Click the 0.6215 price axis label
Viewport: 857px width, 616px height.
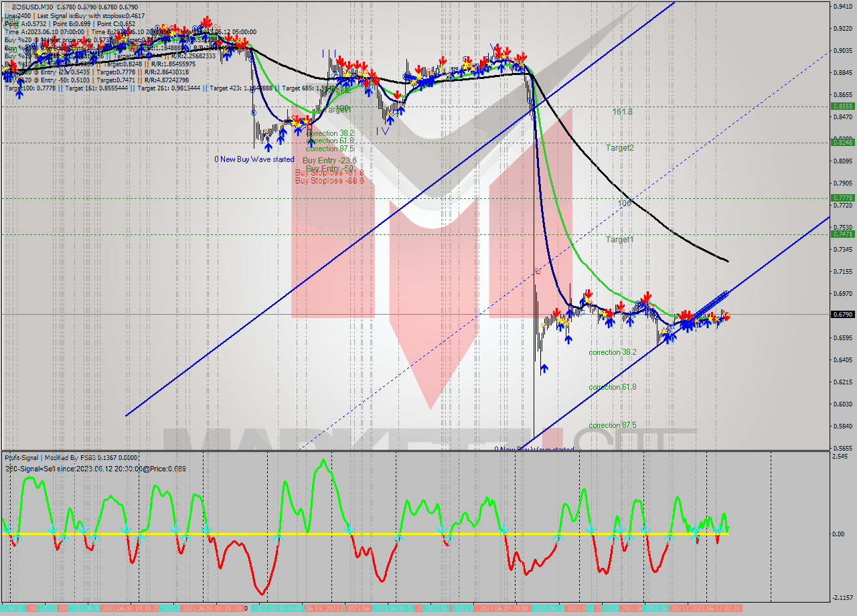coord(842,382)
